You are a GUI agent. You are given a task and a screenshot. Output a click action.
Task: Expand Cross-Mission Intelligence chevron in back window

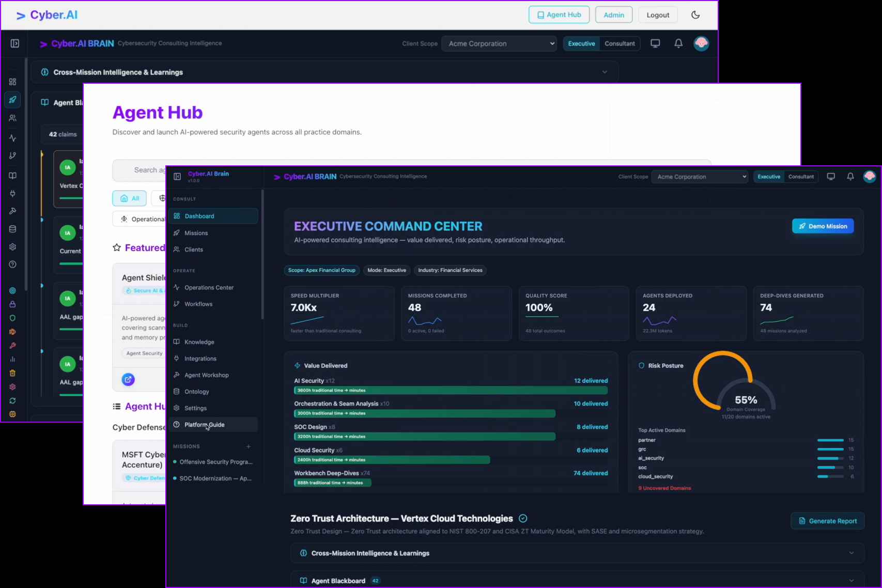(x=605, y=72)
